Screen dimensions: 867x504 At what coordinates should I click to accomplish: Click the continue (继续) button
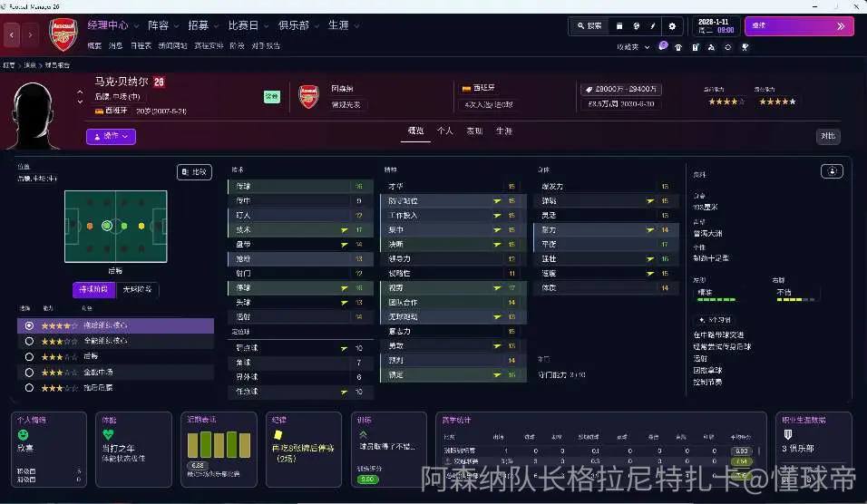798,26
